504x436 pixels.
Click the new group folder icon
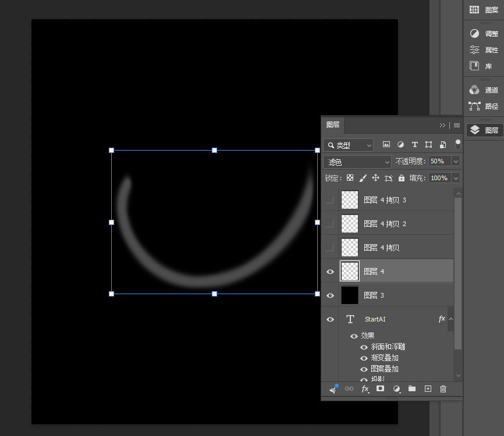coord(411,389)
